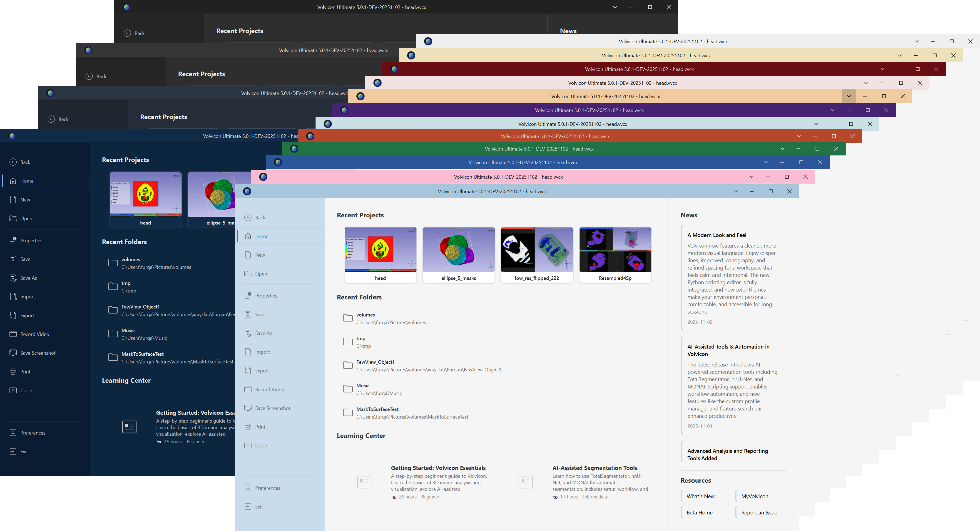
Task: Open the Preferences gear icon
Action: click(x=248, y=488)
